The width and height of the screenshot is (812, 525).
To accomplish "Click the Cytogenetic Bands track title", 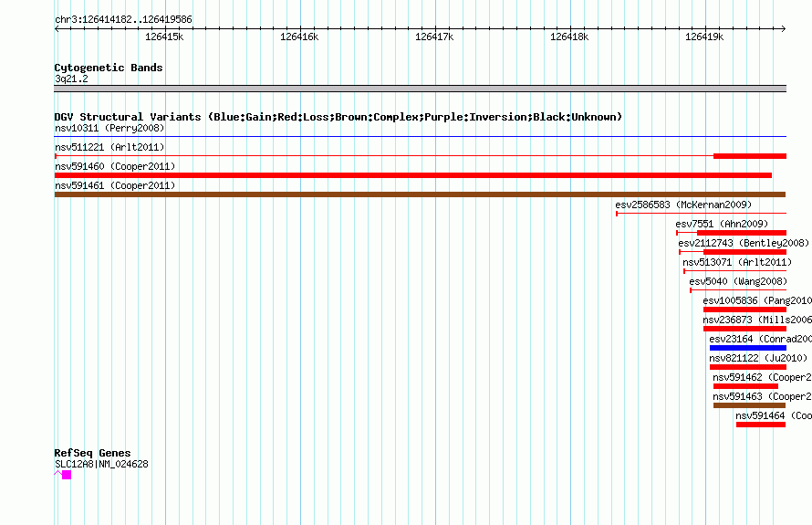I will (109, 68).
